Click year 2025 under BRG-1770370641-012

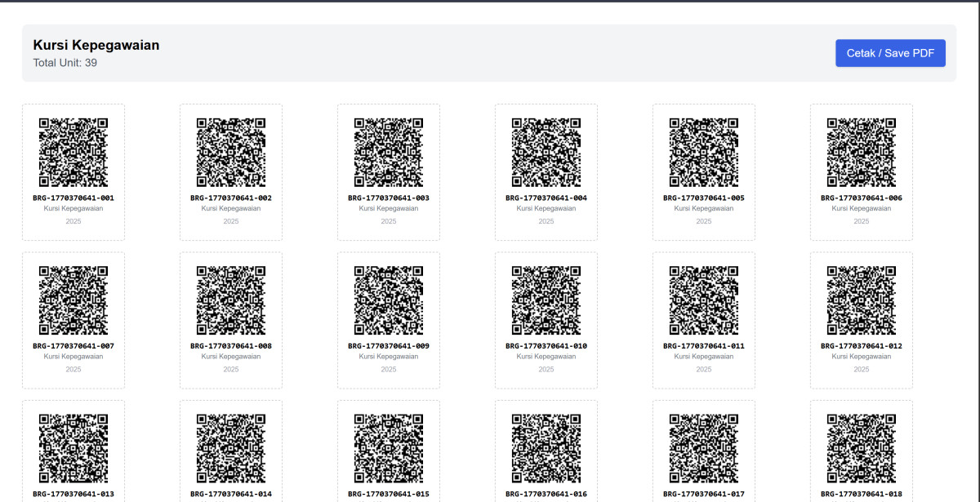tap(862, 369)
